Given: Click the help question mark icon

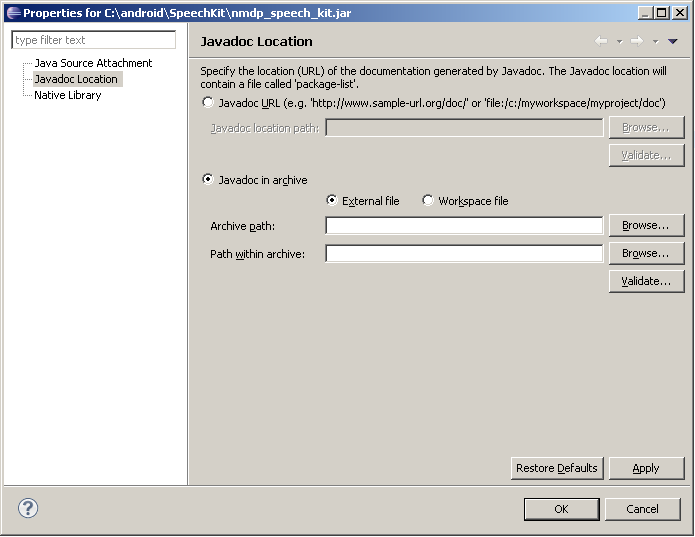Looking at the screenshot, I should [28, 508].
